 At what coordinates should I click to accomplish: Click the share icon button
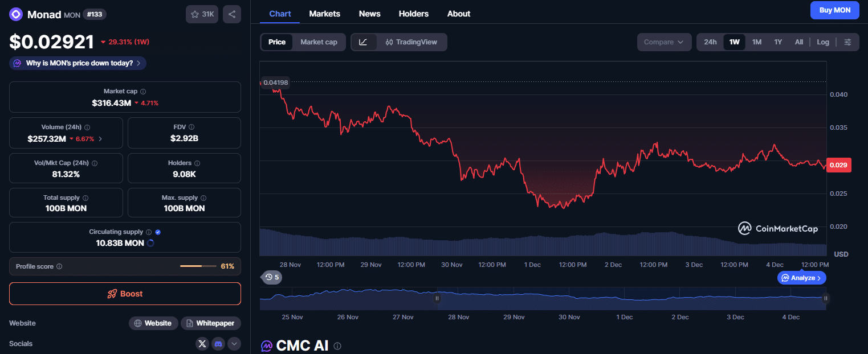(x=232, y=14)
